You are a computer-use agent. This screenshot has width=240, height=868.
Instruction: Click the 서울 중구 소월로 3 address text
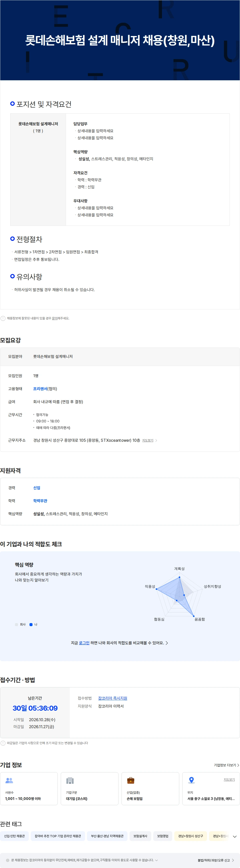click(x=211, y=799)
